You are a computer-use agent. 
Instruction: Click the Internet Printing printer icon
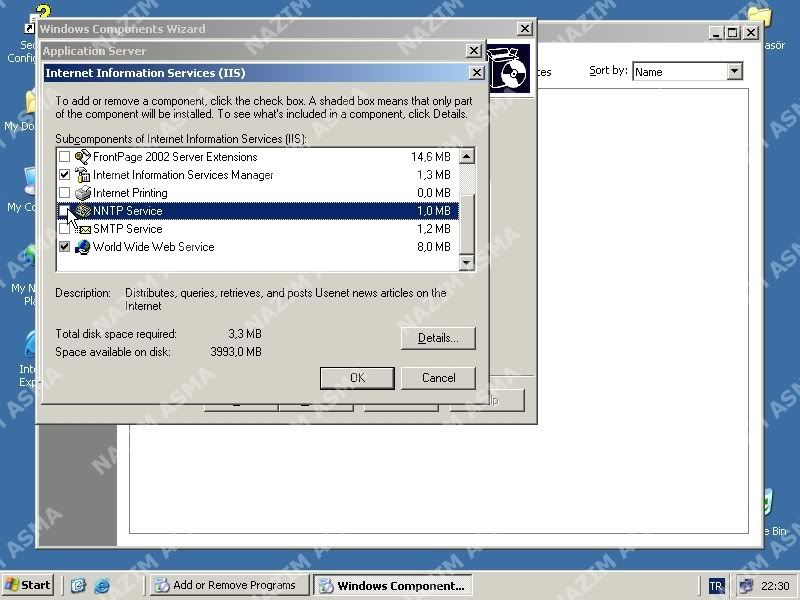pos(82,193)
